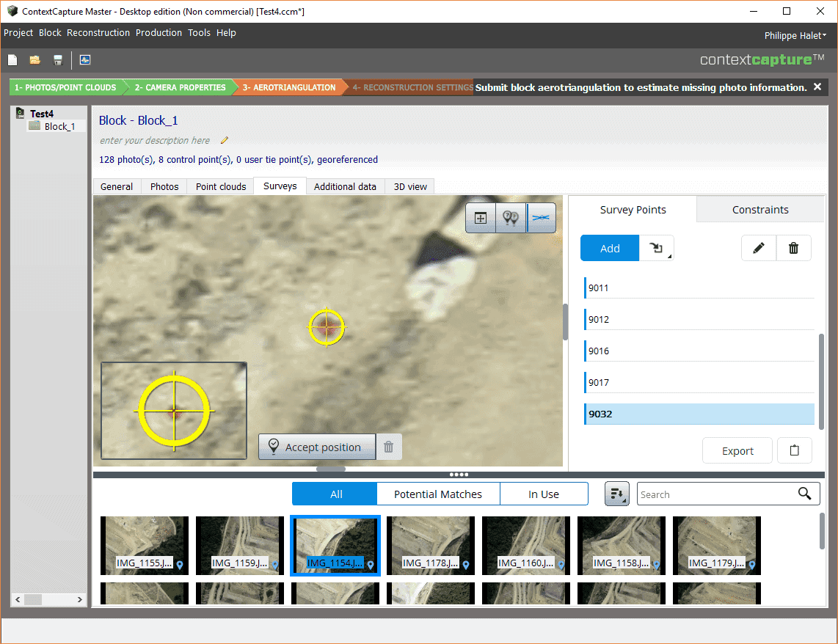Expand the Philippe Halet user menu
The height and width of the screenshot is (644, 838).
pos(795,35)
